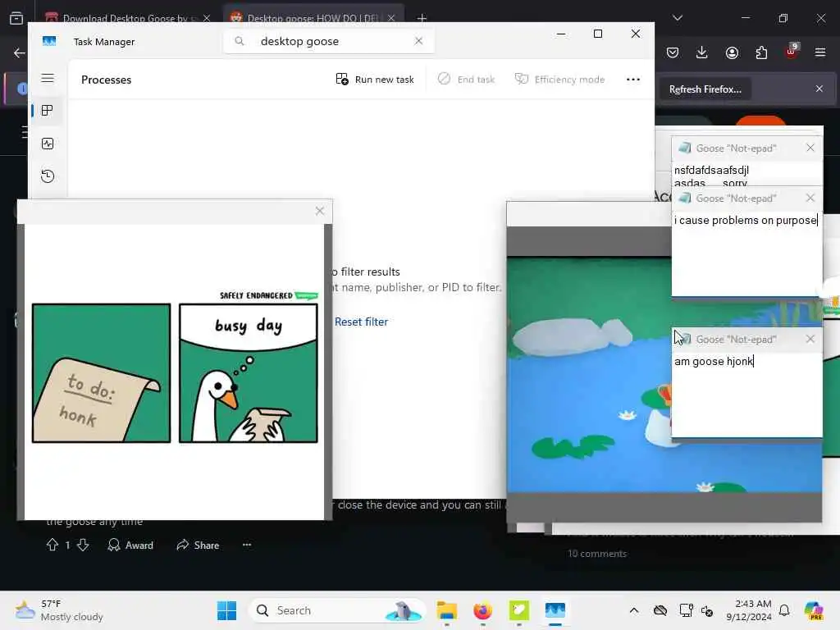Open the clock showing 2:43 AM
The width and height of the screenshot is (840, 630).
tap(749, 610)
